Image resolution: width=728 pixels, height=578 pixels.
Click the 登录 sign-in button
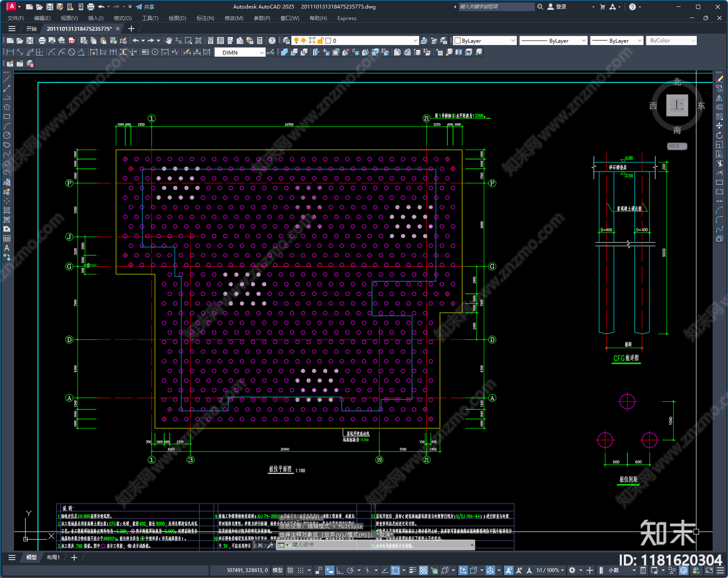[x=557, y=7]
